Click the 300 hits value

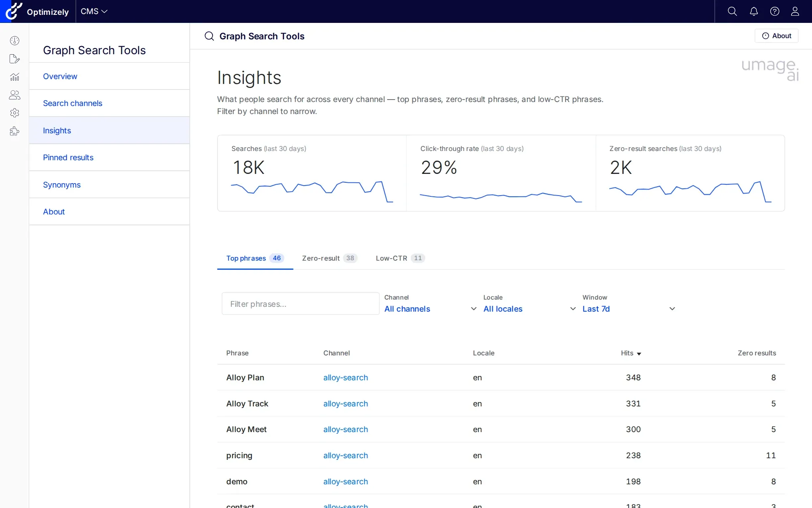coord(633,429)
